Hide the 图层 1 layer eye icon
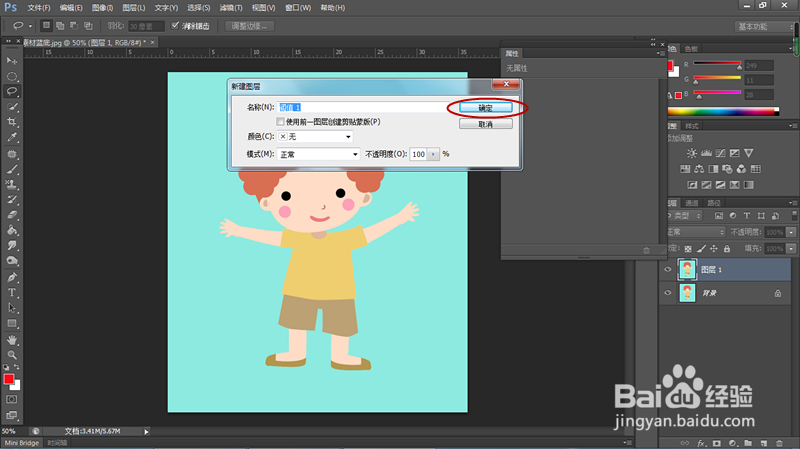The image size is (800, 449). coord(667,269)
